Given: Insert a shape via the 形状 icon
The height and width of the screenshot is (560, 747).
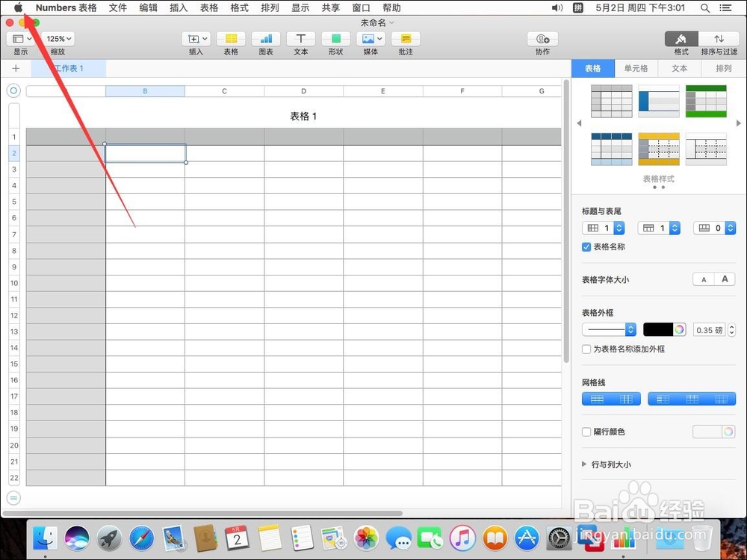Looking at the screenshot, I should pyautogui.click(x=335, y=41).
